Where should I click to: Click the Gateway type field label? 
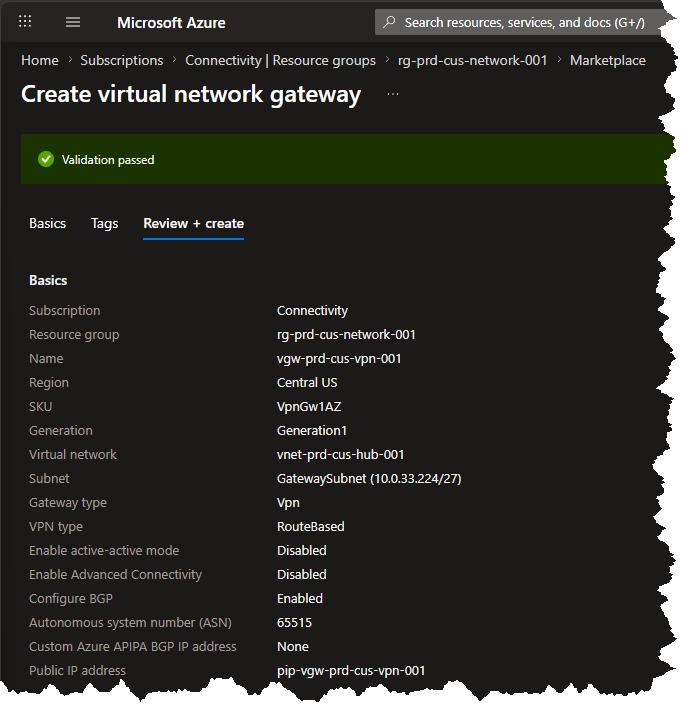click(x=68, y=503)
